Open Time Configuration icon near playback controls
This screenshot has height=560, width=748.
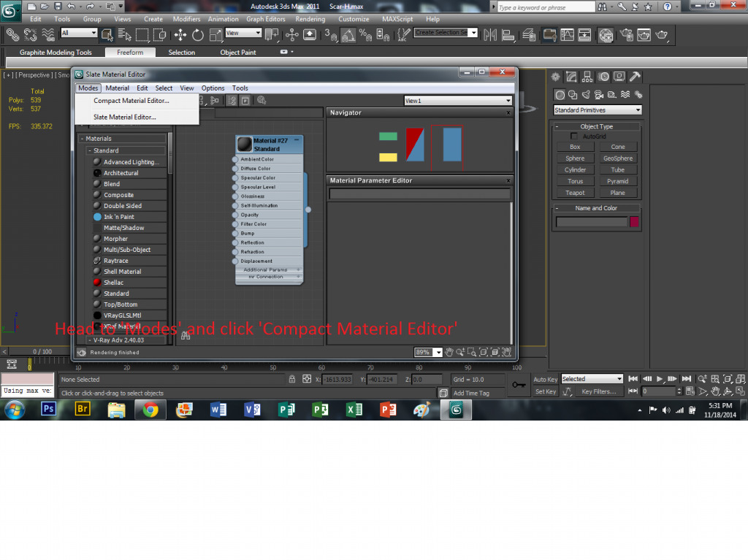coord(690,391)
